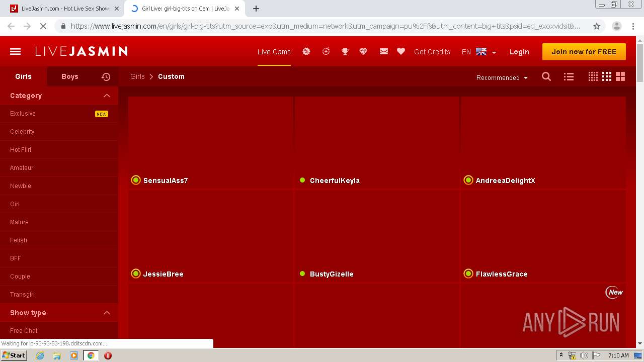Click the Get Credits link
The width and height of the screenshot is (644, 362).
tap(432, 52)
